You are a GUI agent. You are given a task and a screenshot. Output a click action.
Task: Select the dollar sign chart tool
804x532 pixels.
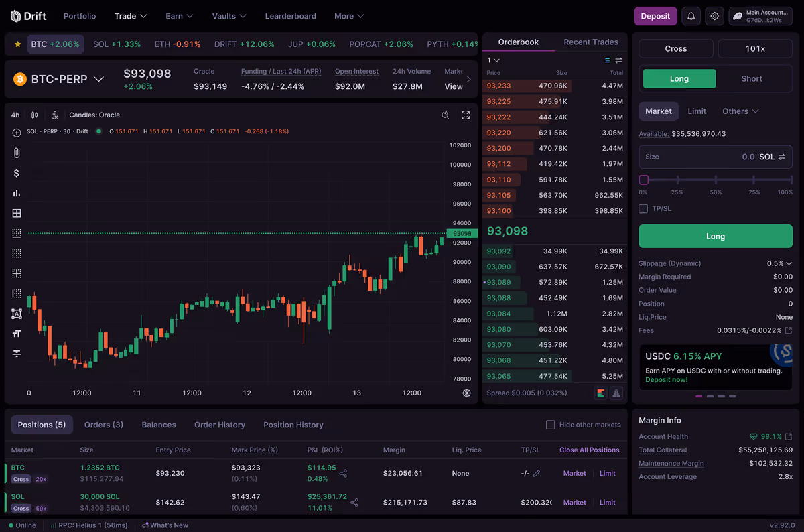[x=17, y=173]
